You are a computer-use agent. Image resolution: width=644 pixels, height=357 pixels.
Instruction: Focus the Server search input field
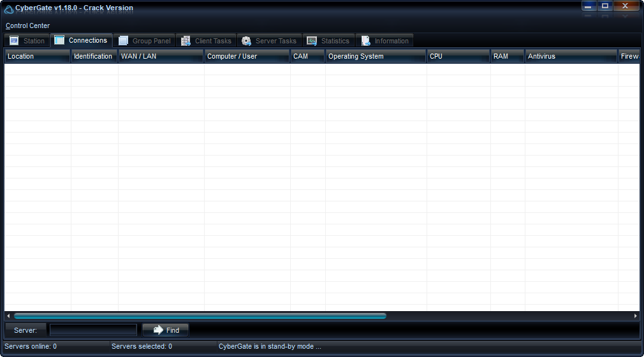(93, 330)
